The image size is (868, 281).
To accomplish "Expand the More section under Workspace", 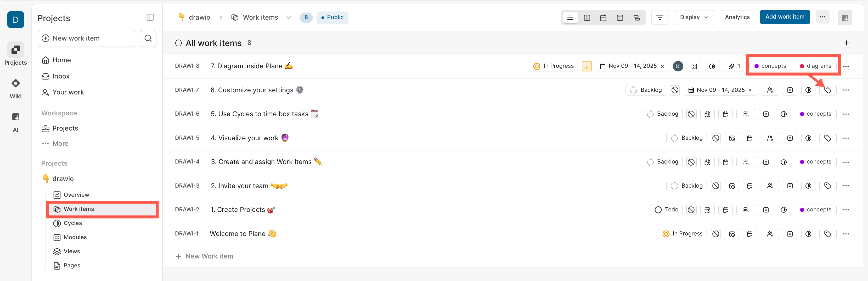I will [x=60, y=143].
